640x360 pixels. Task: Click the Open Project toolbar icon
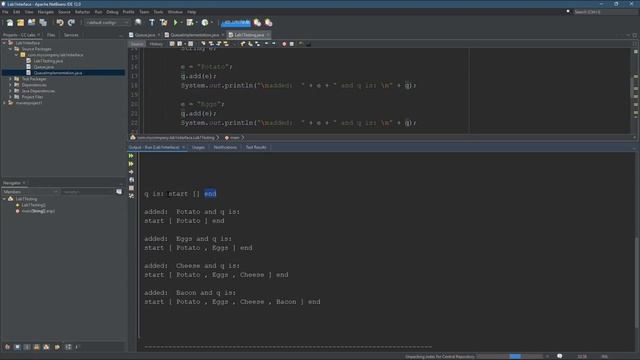point(31,23)
